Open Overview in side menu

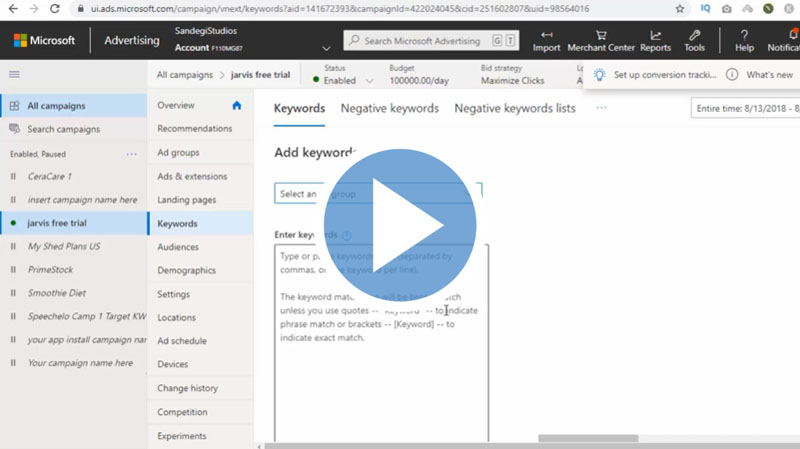tap(176, 105)
